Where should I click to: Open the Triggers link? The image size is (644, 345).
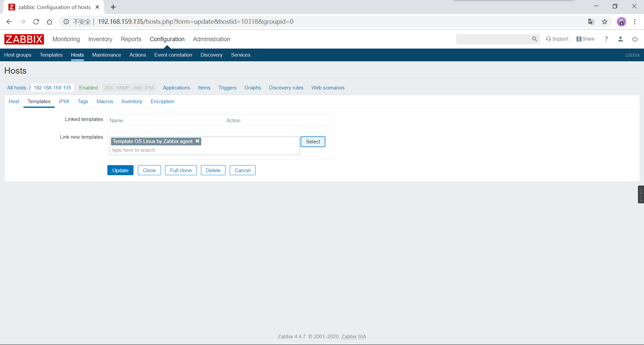(x=227, y=88)
